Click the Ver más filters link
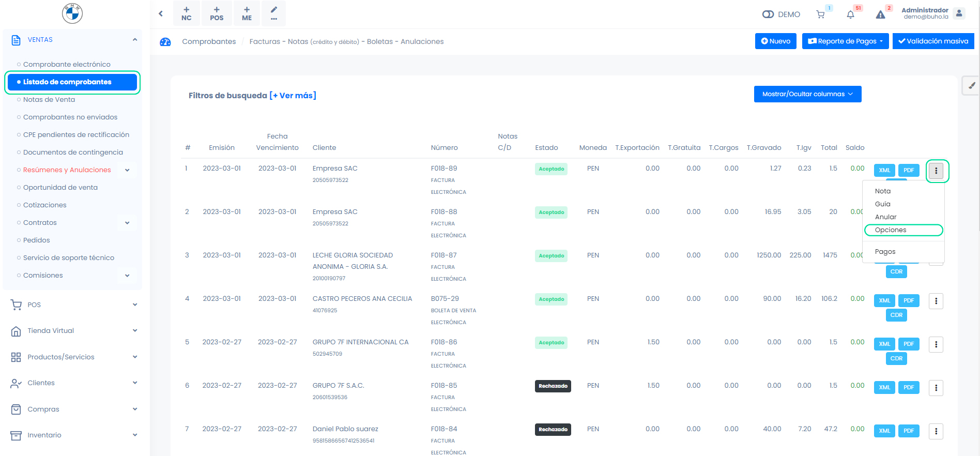980x456 pixels. tap(293, 96)
